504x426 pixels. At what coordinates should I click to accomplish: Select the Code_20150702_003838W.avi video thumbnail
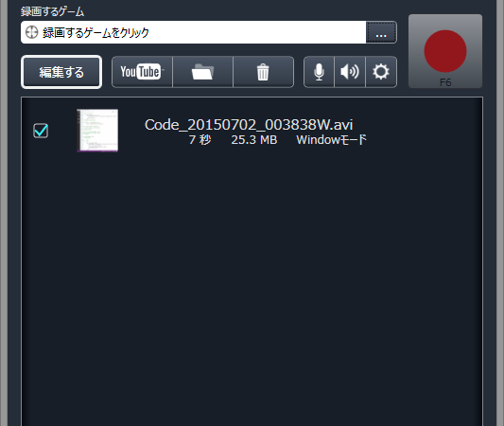97,130
